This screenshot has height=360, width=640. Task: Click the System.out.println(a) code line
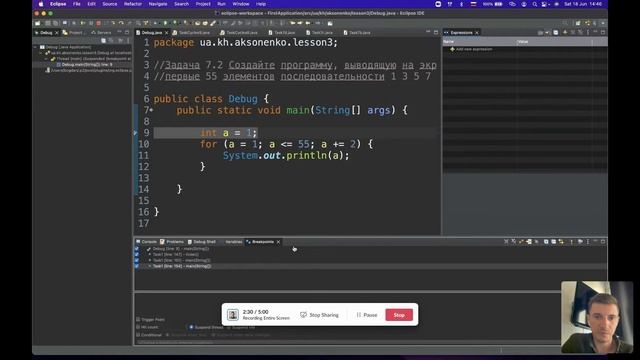coord(286,156)
